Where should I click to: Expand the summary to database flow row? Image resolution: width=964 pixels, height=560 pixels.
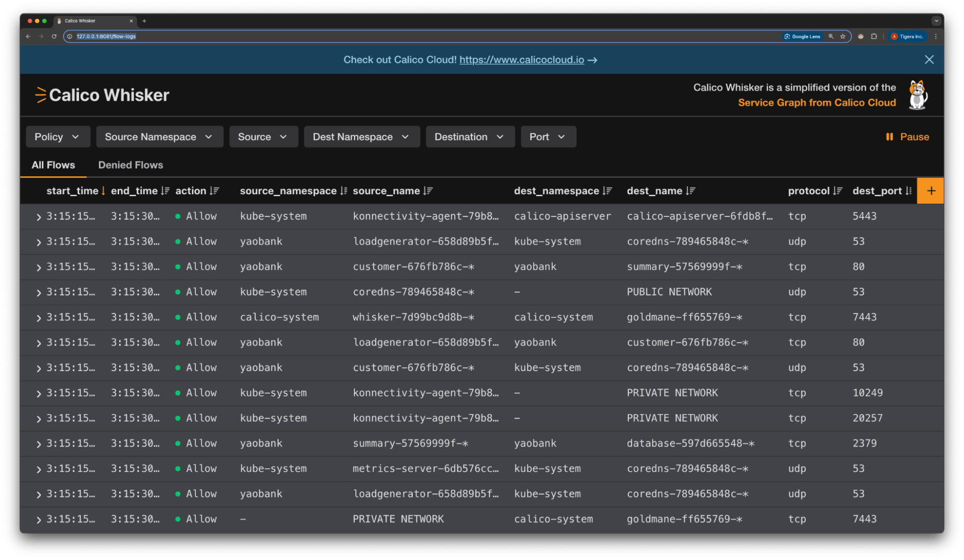coord(39,444)
